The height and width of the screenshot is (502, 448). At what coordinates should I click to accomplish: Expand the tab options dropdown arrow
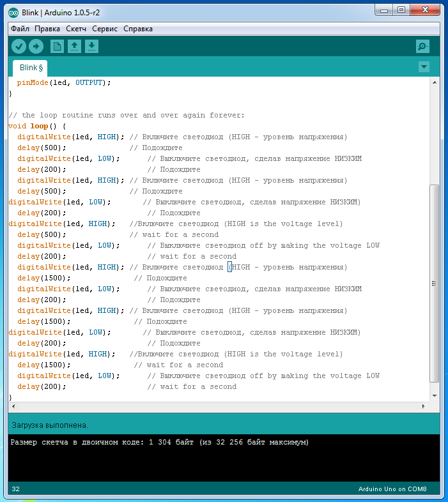[x=424, y=67]
